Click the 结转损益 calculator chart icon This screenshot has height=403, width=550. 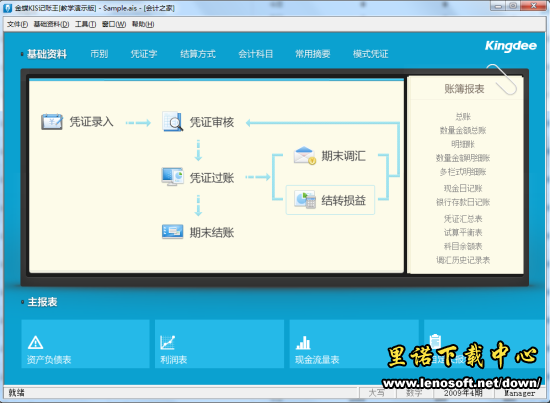pos(305,200)
